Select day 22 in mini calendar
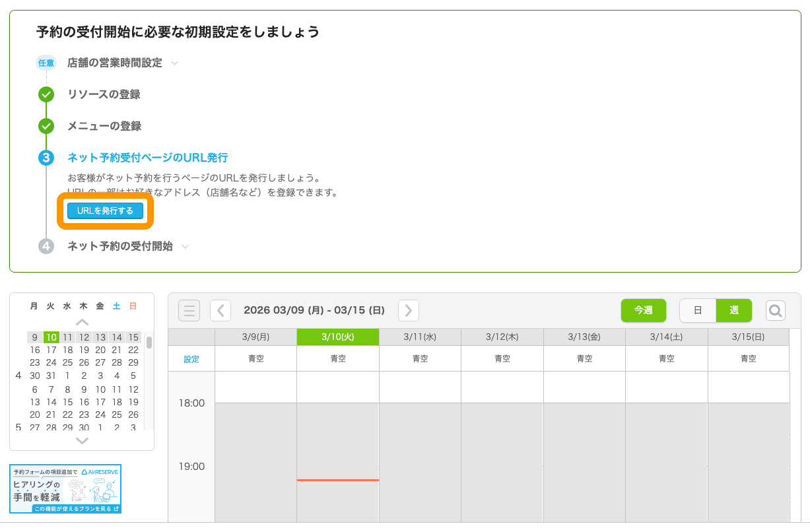 tap(133, 350)
